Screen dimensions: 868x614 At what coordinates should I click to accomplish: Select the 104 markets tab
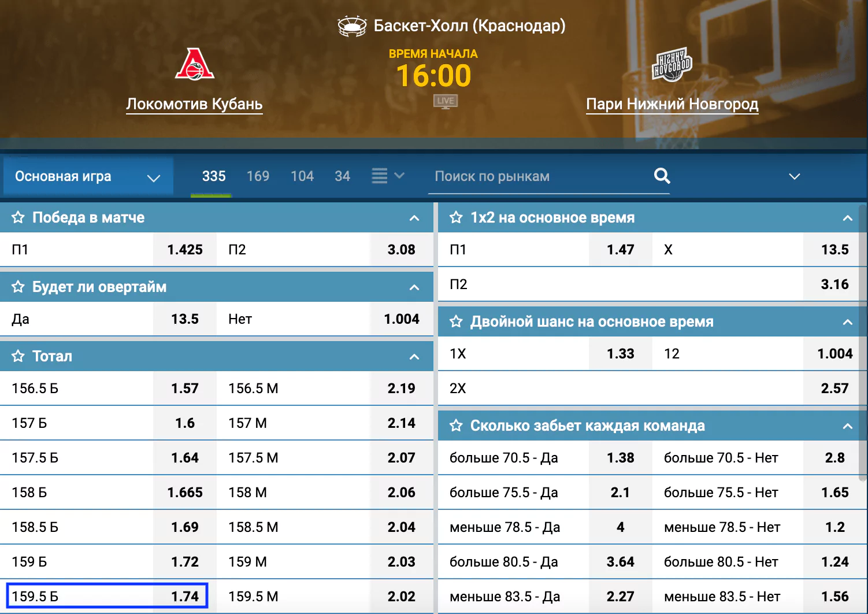coord(302,176)
